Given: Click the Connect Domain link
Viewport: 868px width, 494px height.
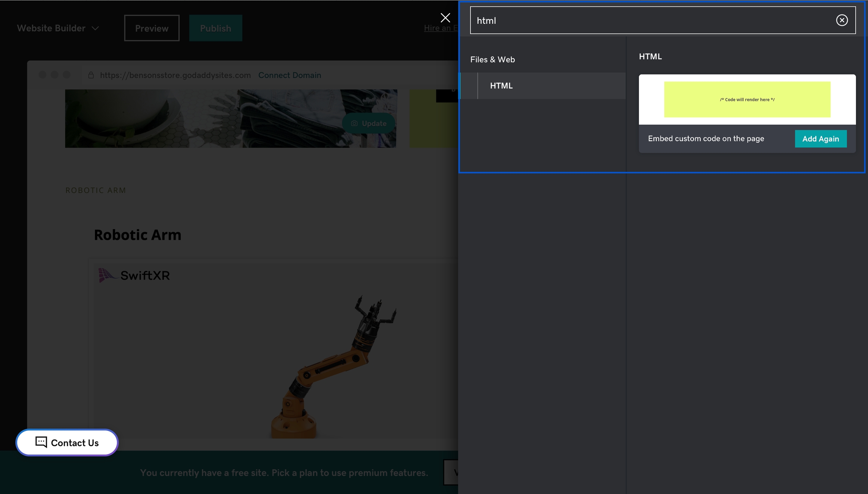Looking at the screenshot, I should click(289, 75).
